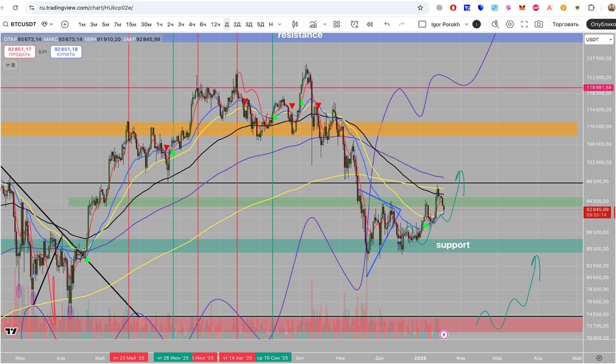Create a new price alert

coord(355,25)
